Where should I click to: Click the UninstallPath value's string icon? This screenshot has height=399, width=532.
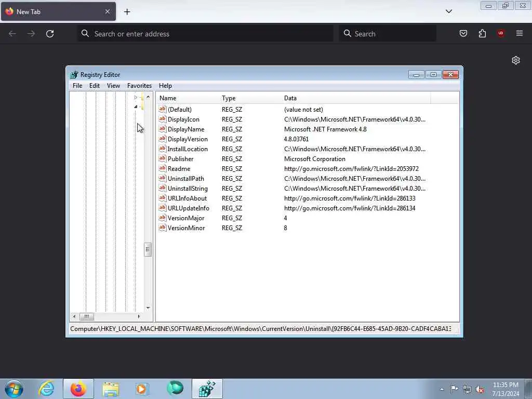[x=163, y=178]
